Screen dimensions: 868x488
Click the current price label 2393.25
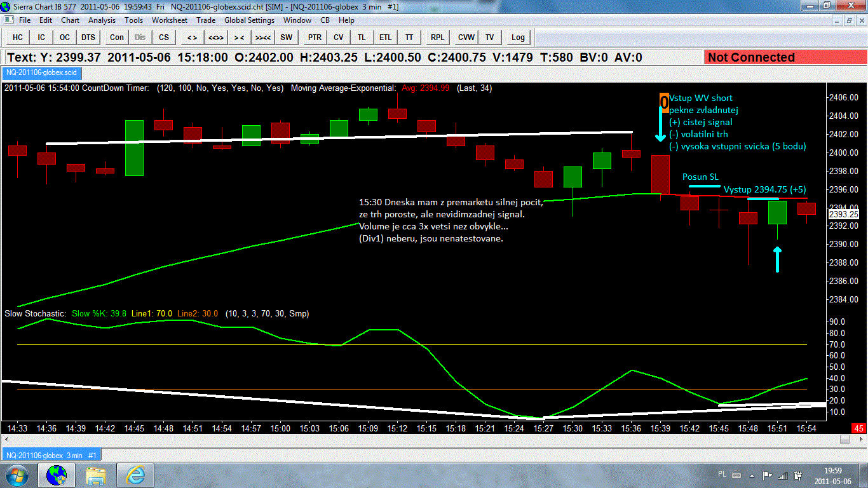pos(844,215)
